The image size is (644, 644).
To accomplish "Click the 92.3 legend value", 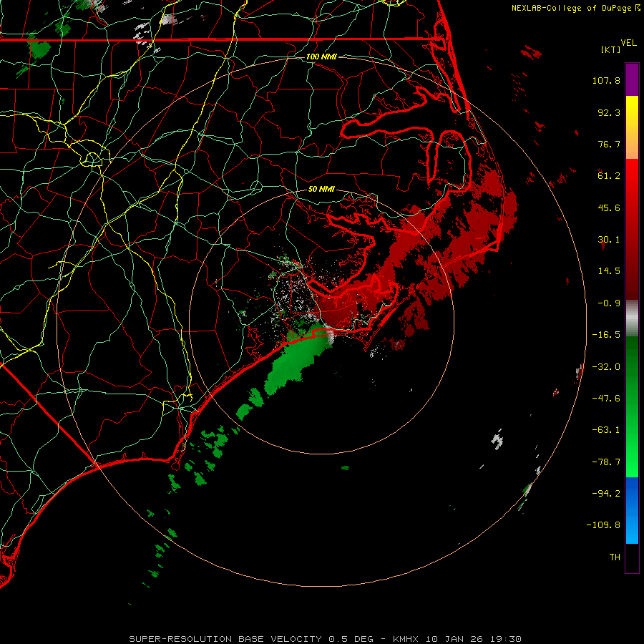I will pos(609,112).
